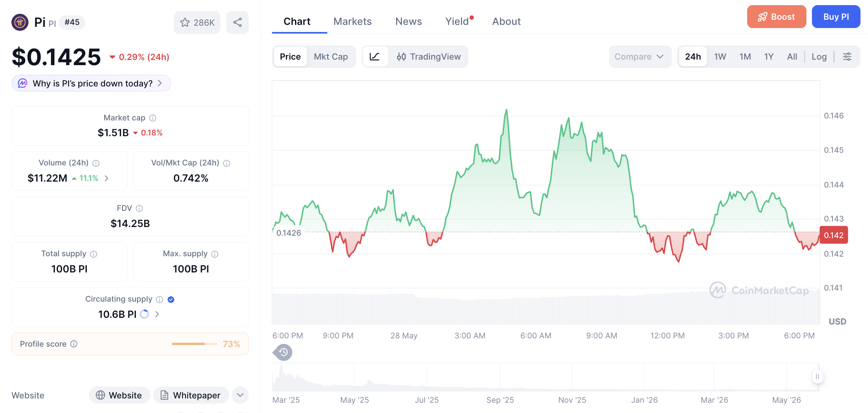Open the Markets tab
The image size is (868, 413).
353,21
